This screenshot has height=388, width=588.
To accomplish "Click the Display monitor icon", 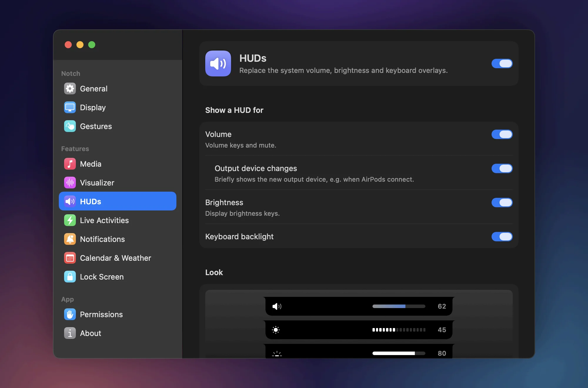I will tap(70, 108).
